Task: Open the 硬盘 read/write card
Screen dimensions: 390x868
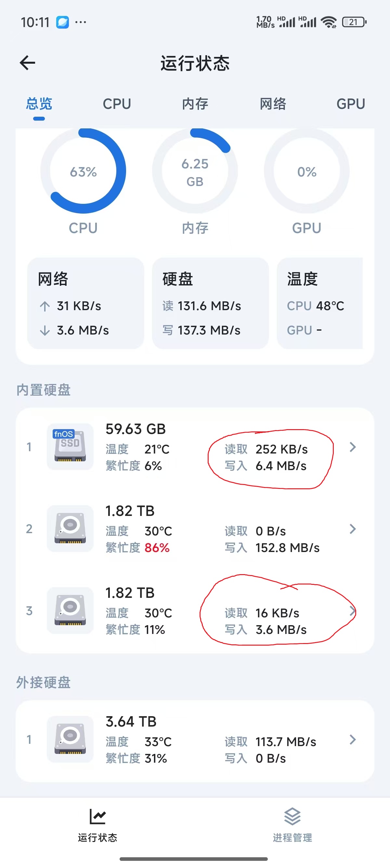Action: (x=211, y=303)
